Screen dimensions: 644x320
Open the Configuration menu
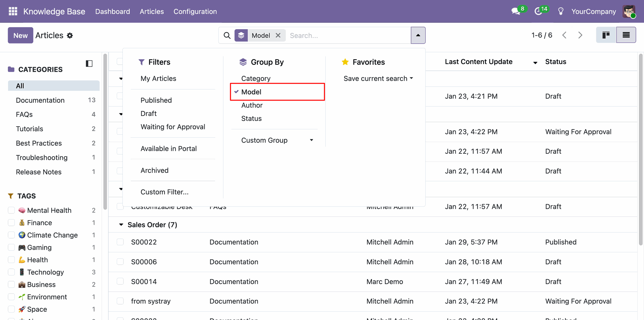(195, 11)
